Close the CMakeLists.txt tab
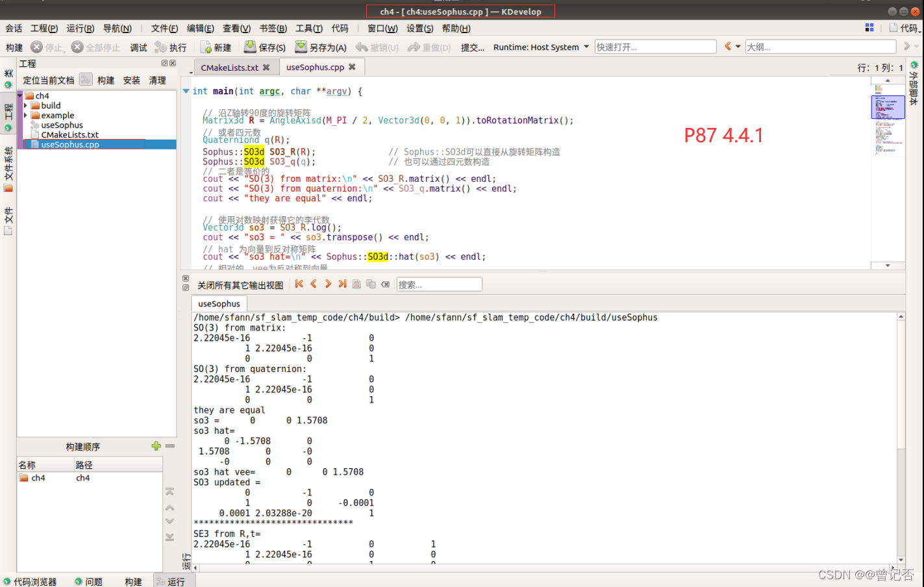This screenshot has height=587, width=924. click(x=266, y=68)
